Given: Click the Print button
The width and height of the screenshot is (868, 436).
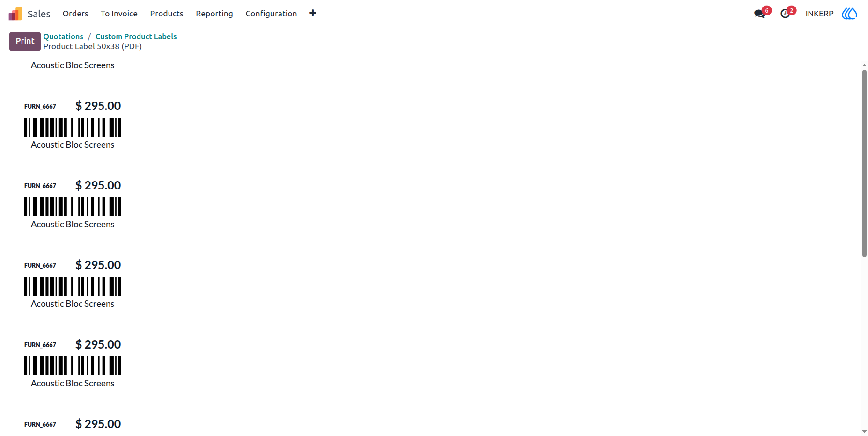Looking at the screenshot, I should [x=25, y=41].
